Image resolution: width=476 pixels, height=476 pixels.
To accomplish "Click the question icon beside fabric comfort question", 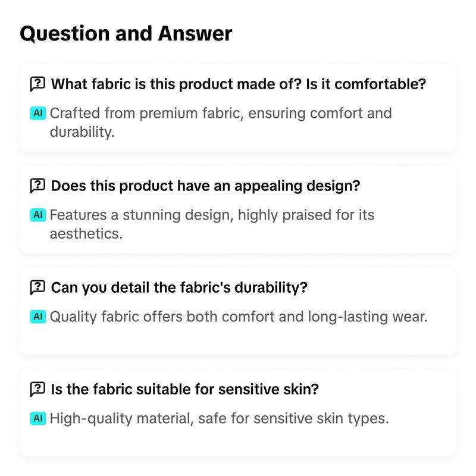I will pos(37,84).
